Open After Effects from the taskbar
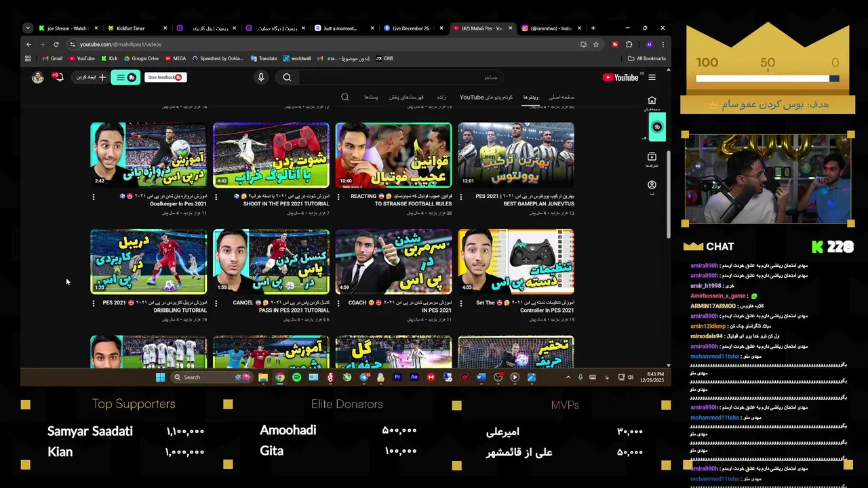The width and height of the screenshot is (868, 488). click(x=414, y=378)
